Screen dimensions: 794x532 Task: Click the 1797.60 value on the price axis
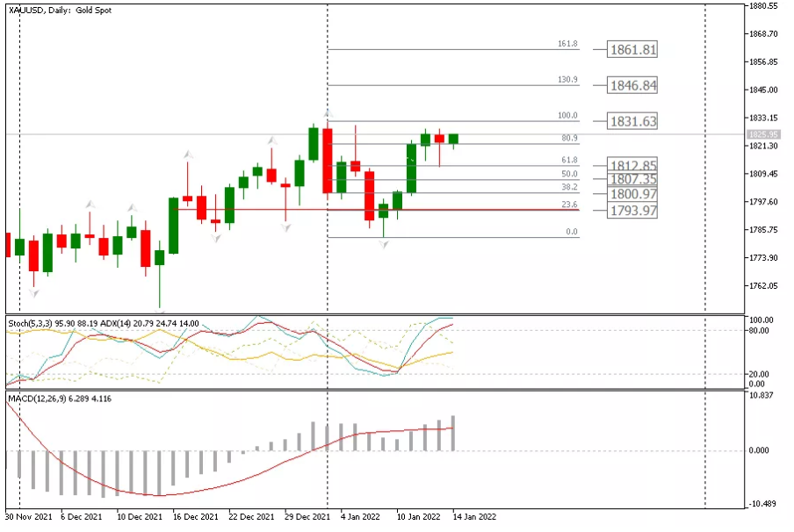coord(763,201)
